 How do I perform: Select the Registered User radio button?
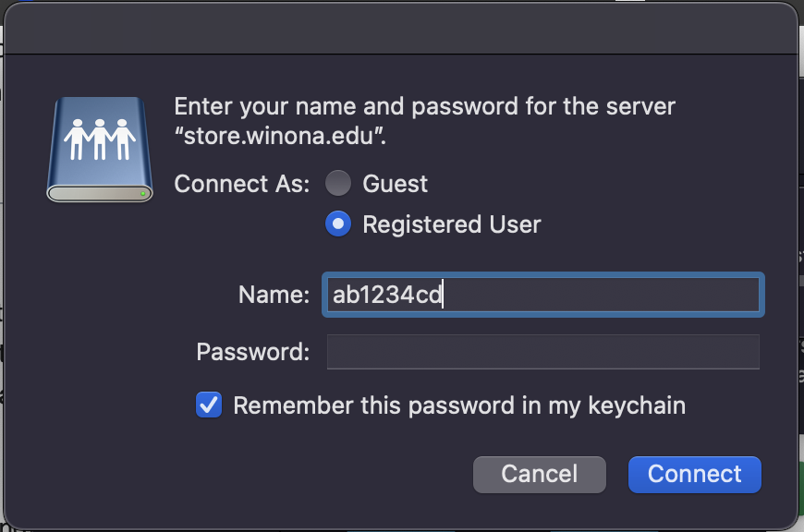[x=338, y=224]
